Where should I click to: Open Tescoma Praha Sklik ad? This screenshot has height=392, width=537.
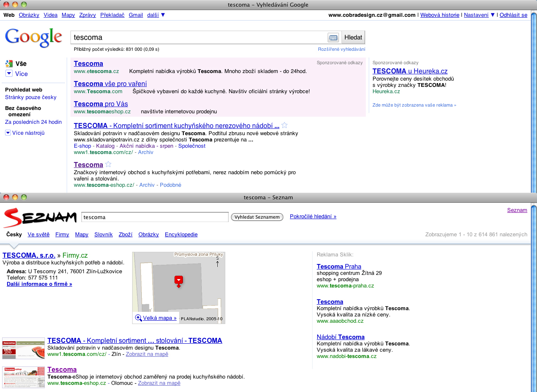[x=339, y=267]
